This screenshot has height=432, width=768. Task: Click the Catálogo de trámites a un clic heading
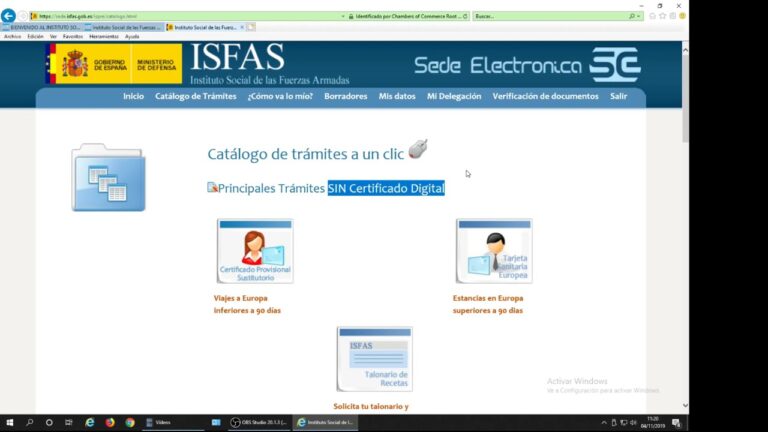(306, 154)
